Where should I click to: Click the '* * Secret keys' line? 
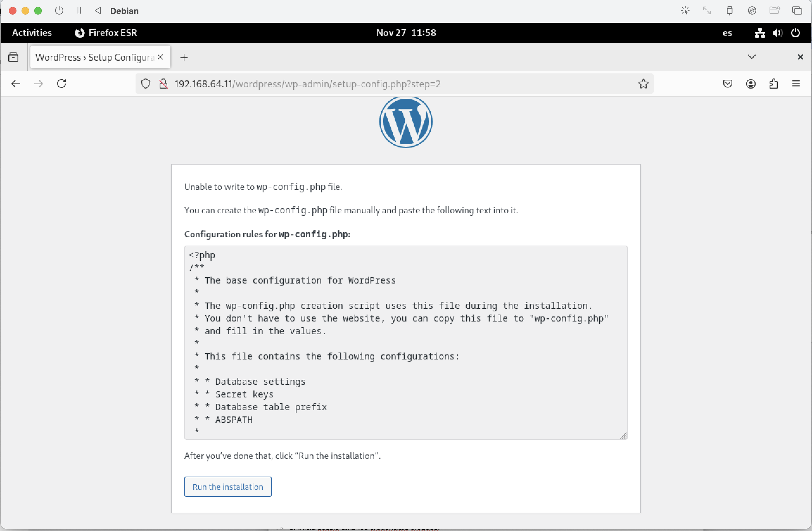point(234,394)
